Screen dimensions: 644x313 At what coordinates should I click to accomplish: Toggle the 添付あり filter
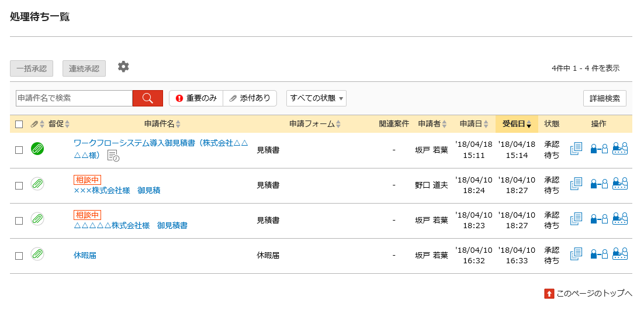pos(250,98)
